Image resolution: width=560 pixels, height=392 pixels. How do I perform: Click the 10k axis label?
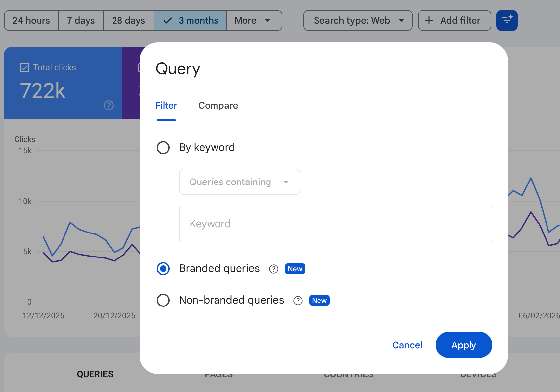(25, 201)
